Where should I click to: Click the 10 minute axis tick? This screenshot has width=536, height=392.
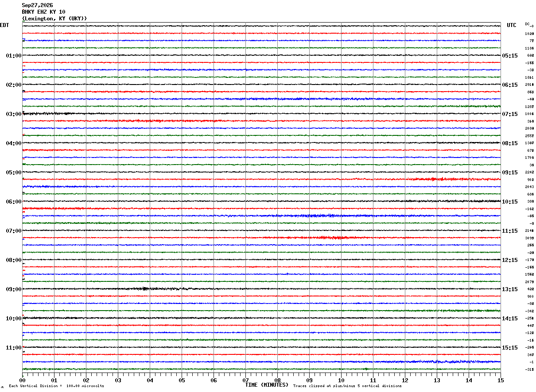coord(341,380)
